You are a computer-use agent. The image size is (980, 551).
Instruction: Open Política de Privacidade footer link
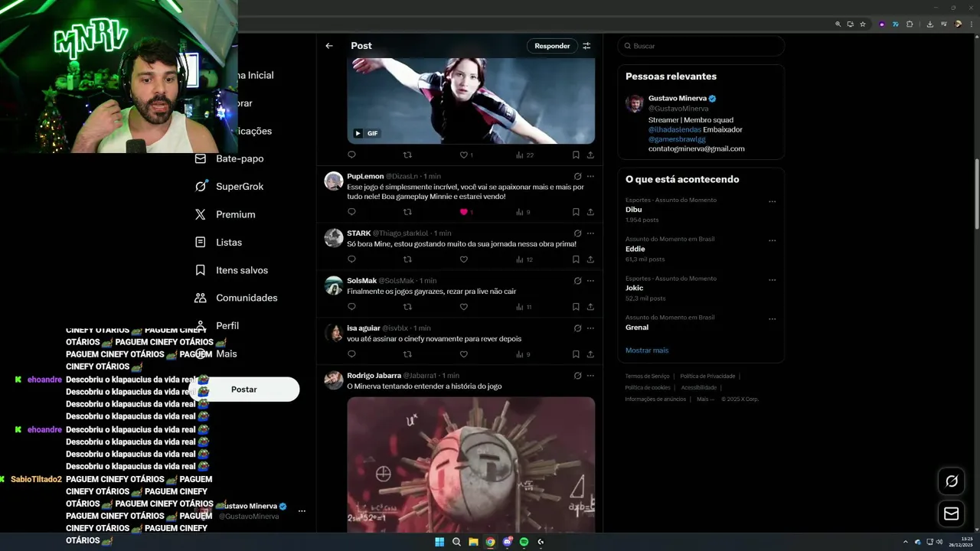[x=707, y=377]
